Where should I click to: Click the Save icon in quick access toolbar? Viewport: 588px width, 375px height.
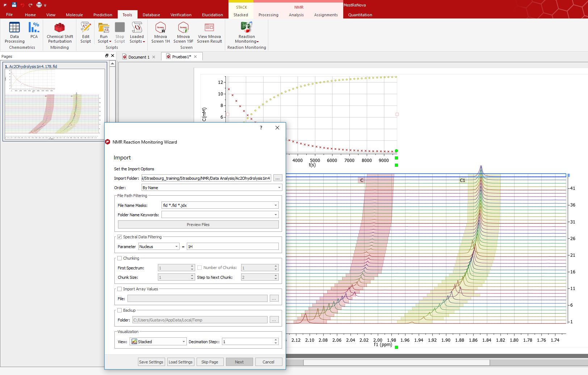pyautogui.click(x=14, y=5)
